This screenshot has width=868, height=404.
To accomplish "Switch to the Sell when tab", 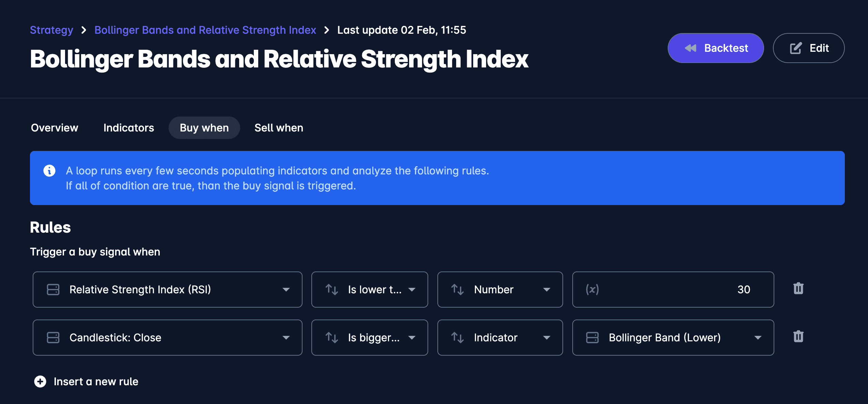I will pyautogui.click(x=279, y=128).
